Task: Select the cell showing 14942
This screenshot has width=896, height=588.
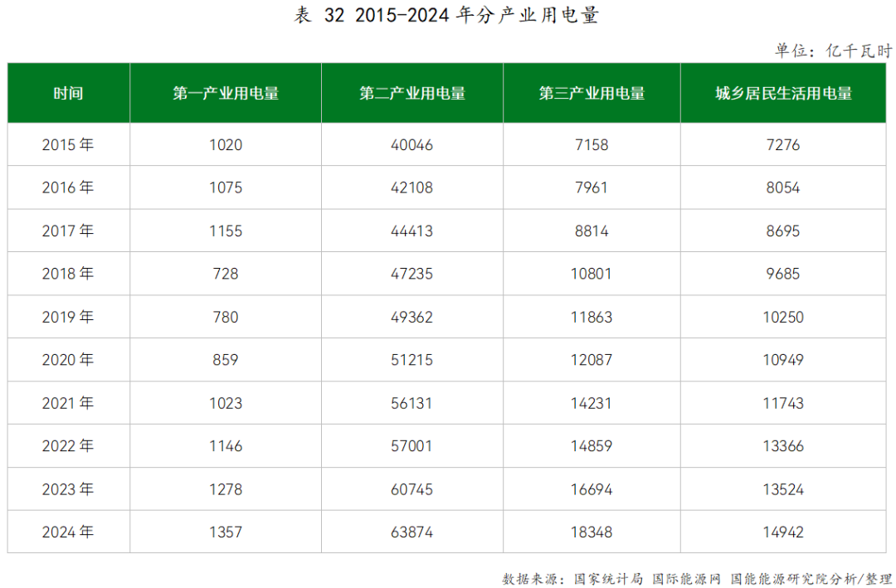Action: pos(783,532)
